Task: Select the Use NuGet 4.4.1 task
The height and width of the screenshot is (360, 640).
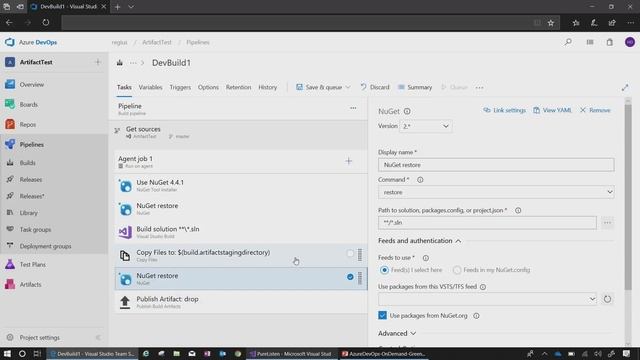Action: 241,186
